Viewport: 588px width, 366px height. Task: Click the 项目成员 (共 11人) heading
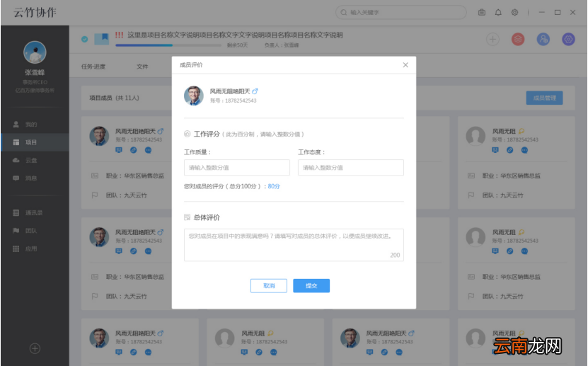pos(114,98)
